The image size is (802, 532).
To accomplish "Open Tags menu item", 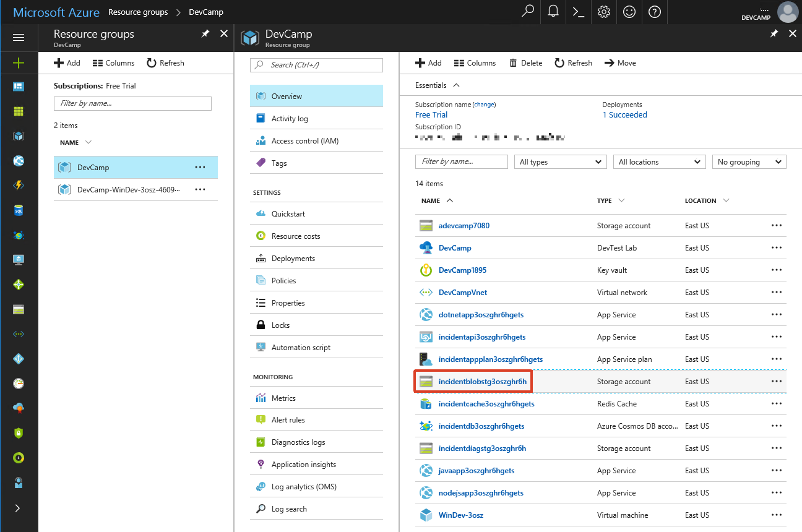I will [x=316, y=163].
